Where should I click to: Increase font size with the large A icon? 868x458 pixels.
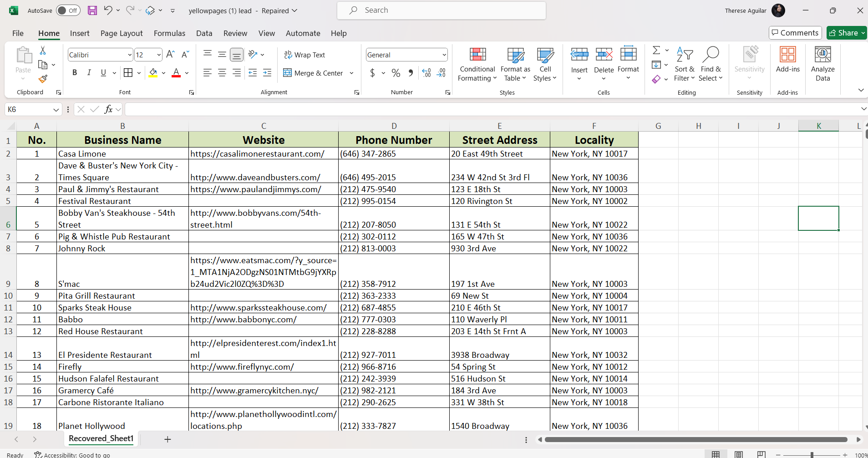coord(170,55)
